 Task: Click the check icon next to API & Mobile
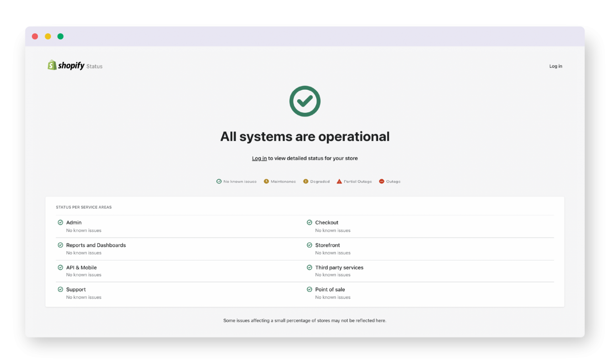coord(60,267)
